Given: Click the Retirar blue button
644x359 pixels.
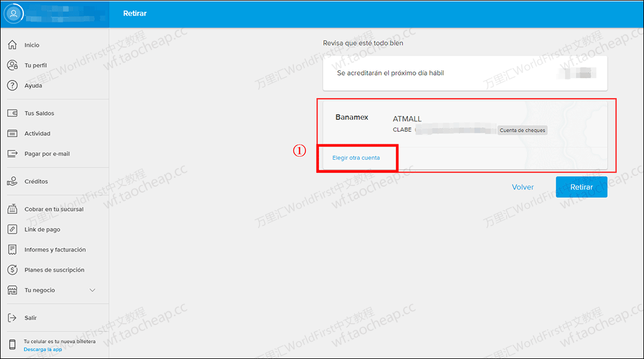Looking at the screenshot, I should point(581,187).
